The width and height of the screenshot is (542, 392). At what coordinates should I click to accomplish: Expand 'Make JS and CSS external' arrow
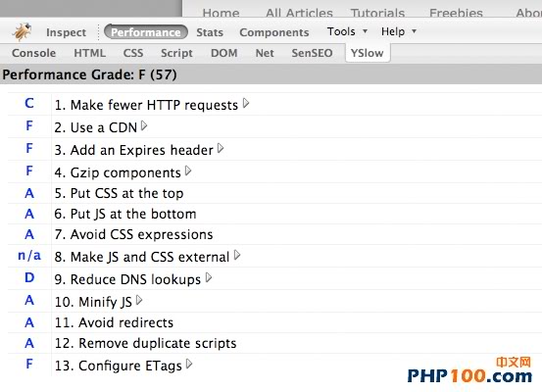(x=237, y=256)
